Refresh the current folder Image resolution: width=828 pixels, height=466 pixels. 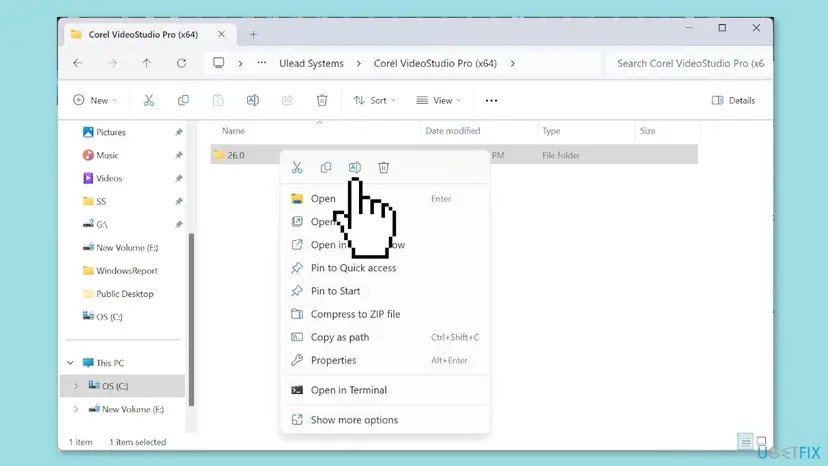(x=182, y=63)
